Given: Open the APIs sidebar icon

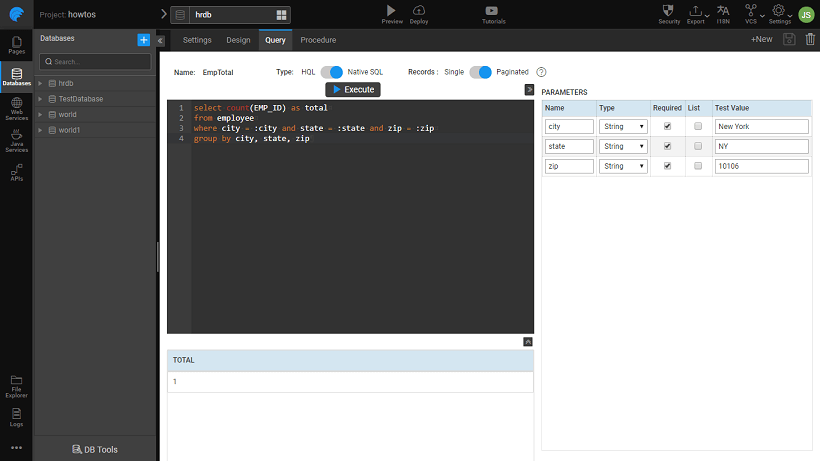Looking at the screenshot, I should pyautogui.click(x=16, y=174).
